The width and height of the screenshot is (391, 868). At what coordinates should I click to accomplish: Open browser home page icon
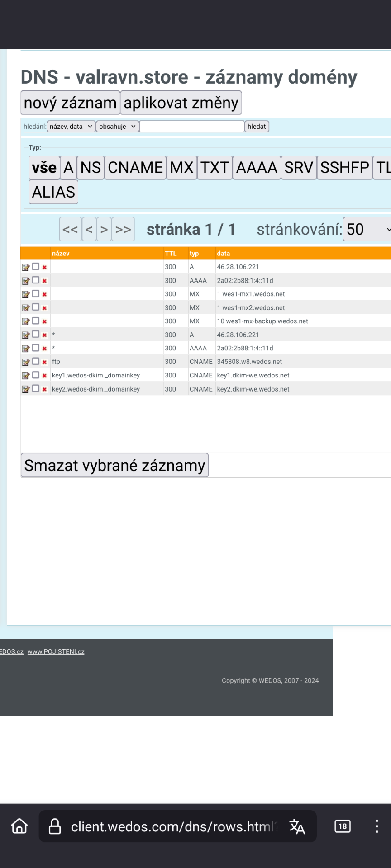pyautogui.click(x=19, y=826)
